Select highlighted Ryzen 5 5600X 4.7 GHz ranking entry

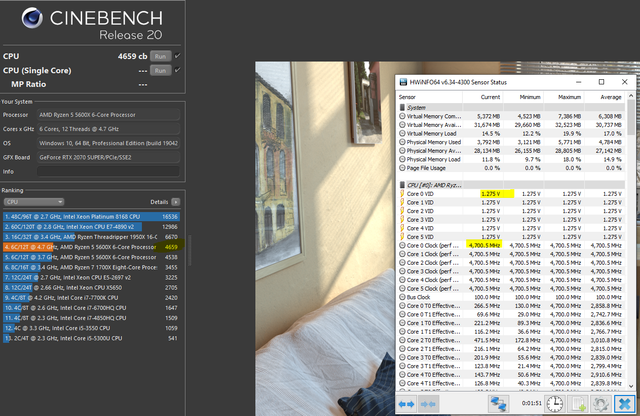[91, 247]
